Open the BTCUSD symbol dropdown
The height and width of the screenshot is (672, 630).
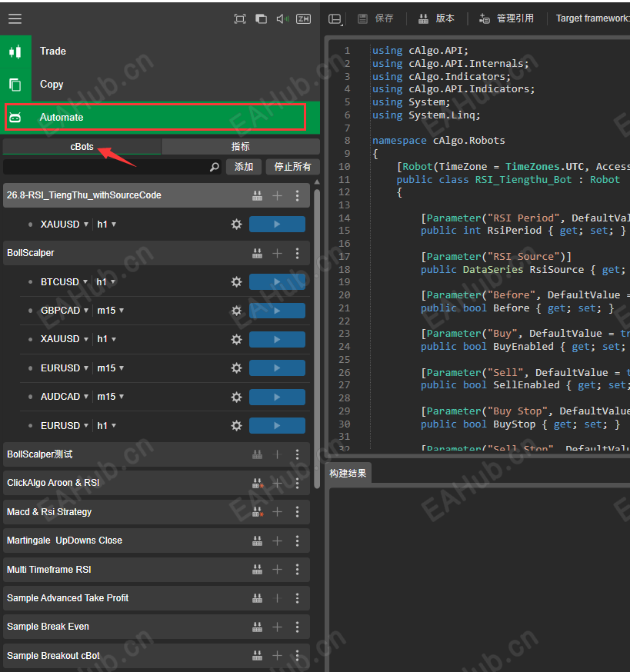coord(64,282)
